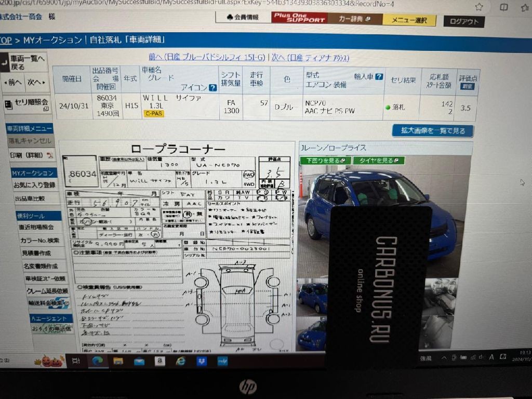Click the evaluation score 3.5 cell

point(465,108)
